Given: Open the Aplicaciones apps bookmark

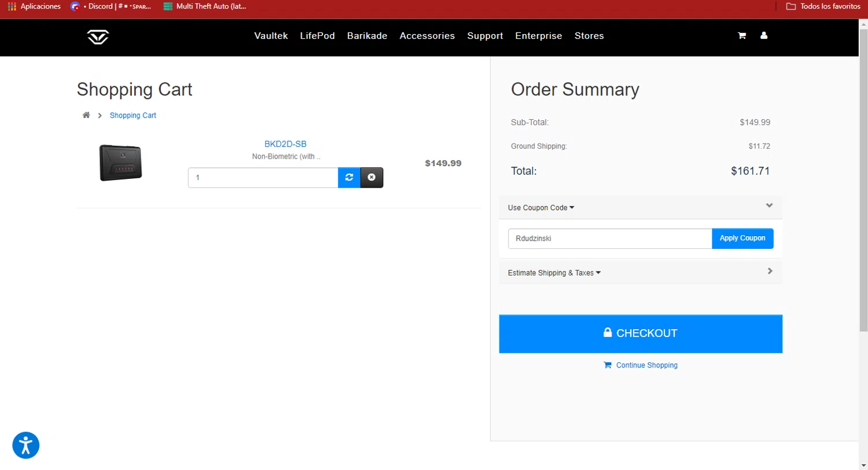Looking at the screenshot, I should click(34, 6).
